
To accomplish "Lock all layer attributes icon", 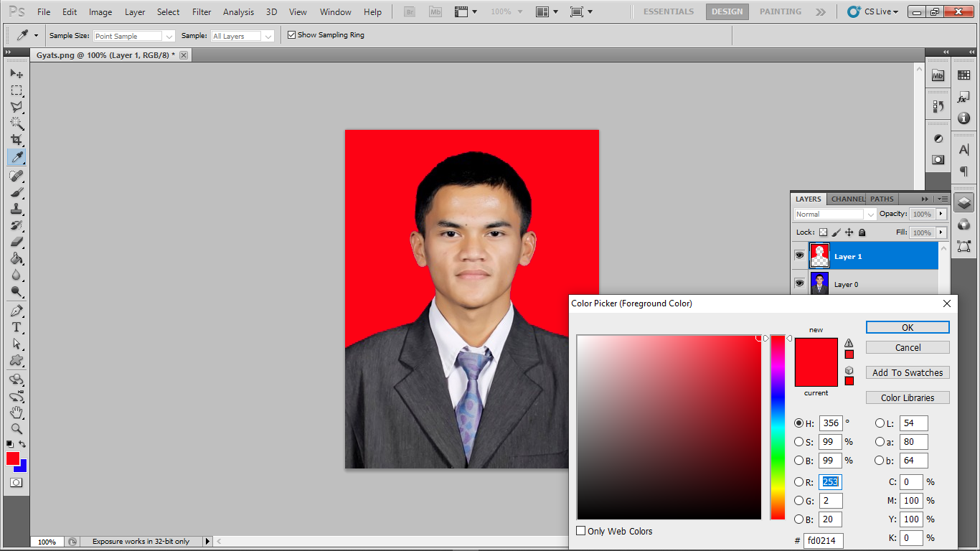I will (862, 232).
